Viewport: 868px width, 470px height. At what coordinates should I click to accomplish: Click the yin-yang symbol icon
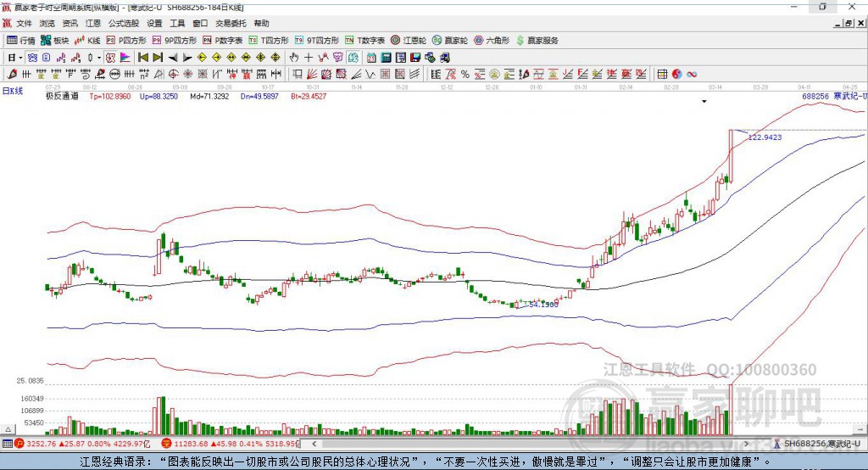(677, 75)
